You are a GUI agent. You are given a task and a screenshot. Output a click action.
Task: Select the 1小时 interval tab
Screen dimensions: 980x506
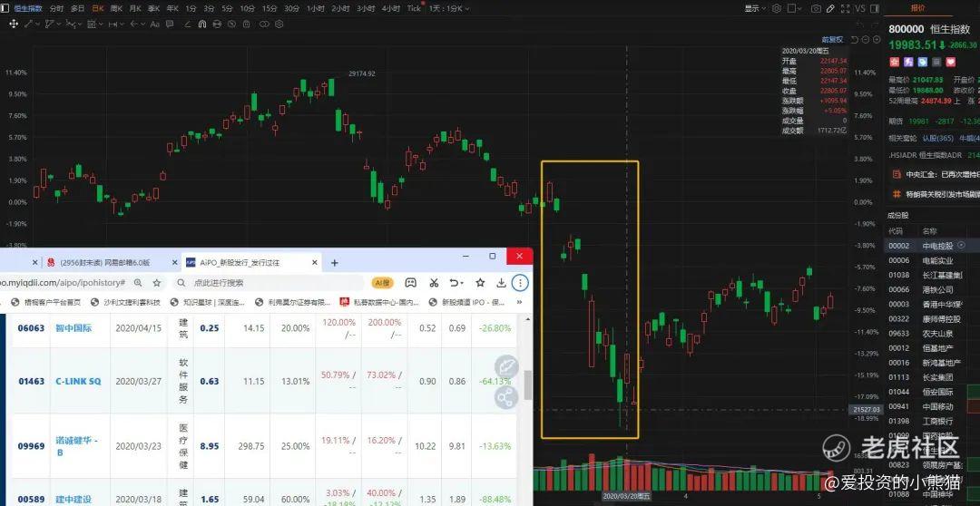(x=315, y=9)
